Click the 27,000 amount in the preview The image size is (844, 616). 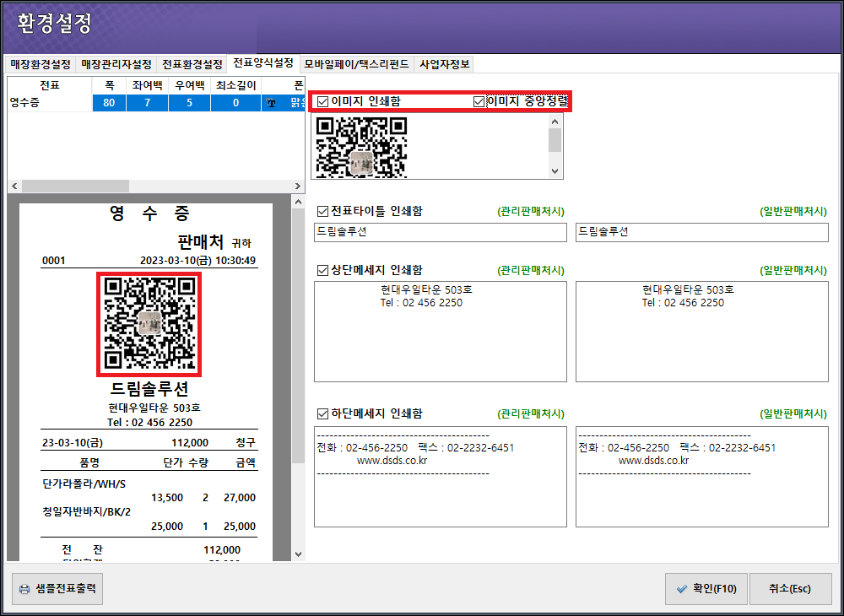point(240,498)
